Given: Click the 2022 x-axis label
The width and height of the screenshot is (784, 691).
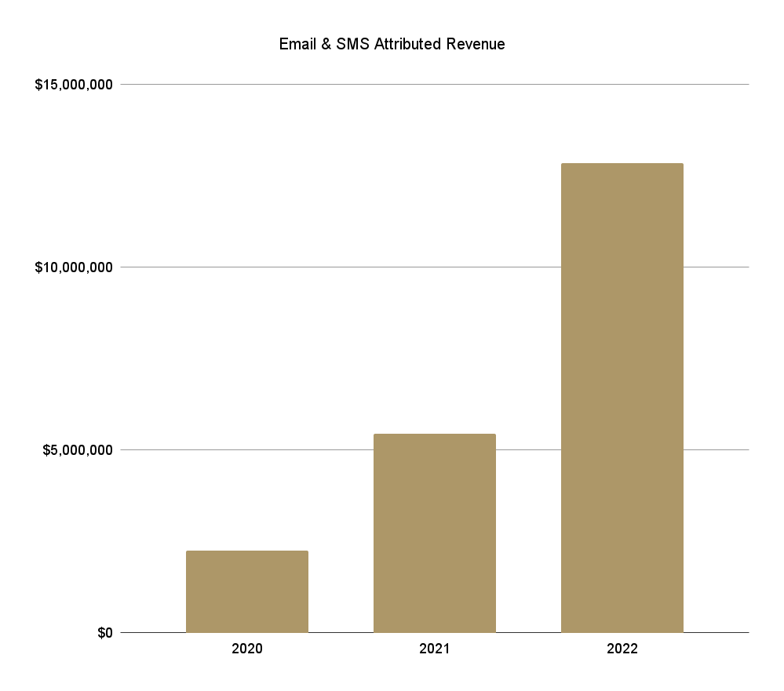Looking at the screenshot, I should (x=622, y=649).
